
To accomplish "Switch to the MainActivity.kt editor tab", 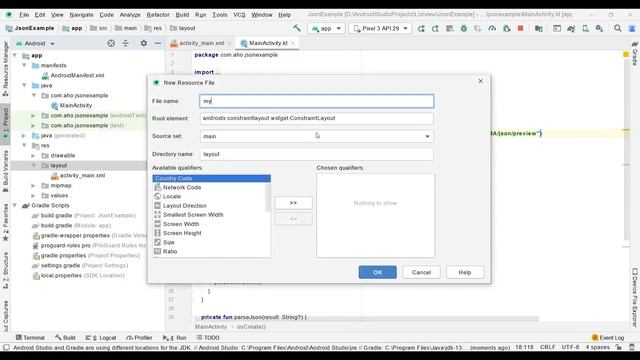I will [268, 43].
